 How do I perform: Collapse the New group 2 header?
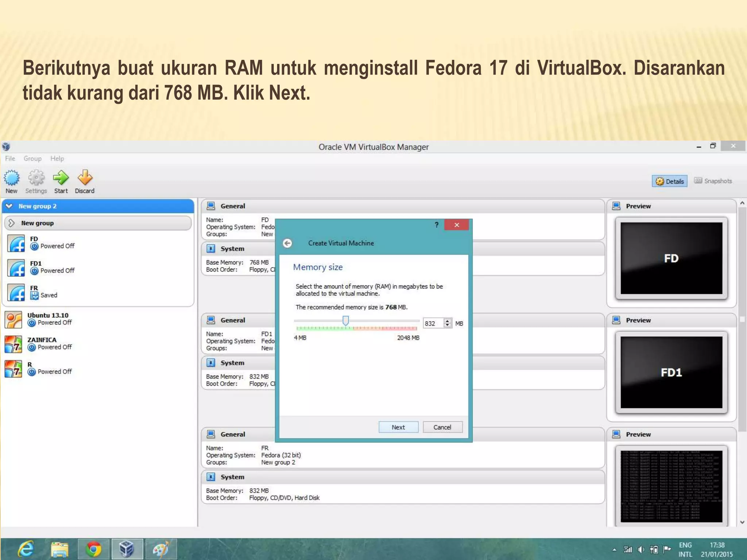tap(98, 206)
